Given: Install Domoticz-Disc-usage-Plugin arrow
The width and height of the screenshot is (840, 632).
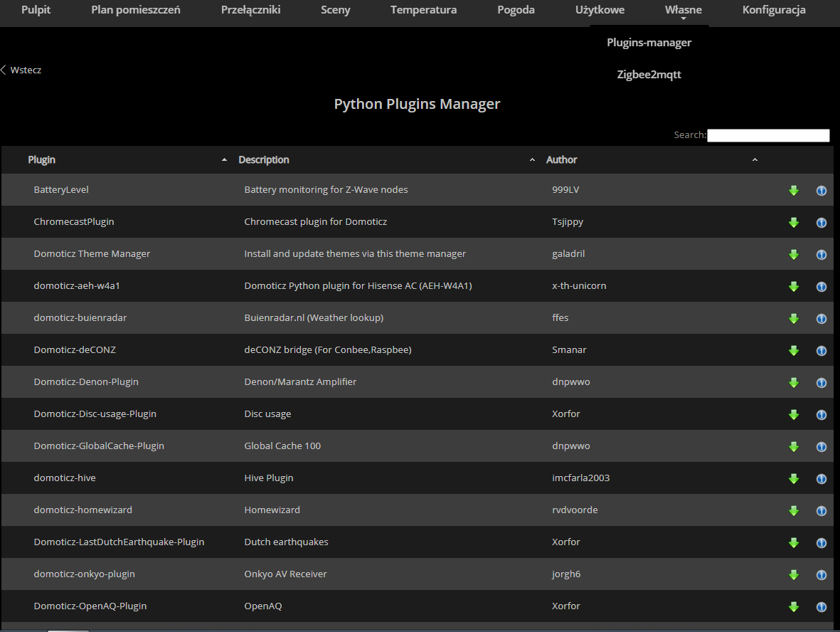Looking at the screenshot, I should 793,415.
